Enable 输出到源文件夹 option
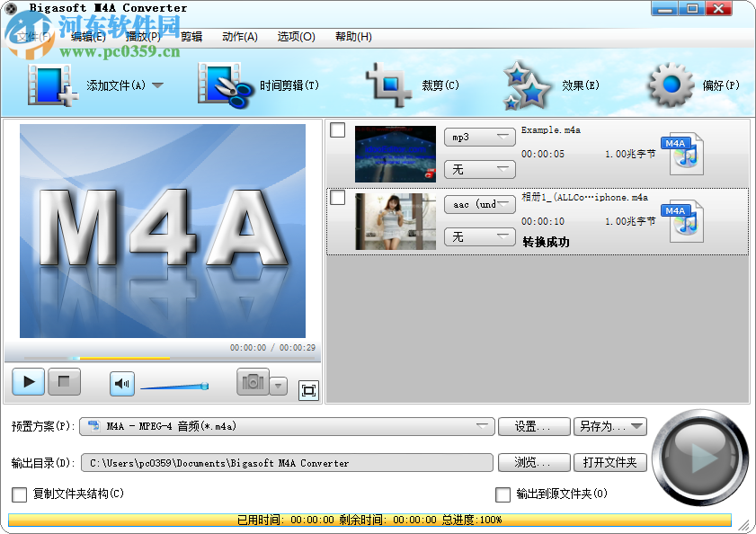The height and width of the screenshot is (534, 756). click(x=503, y=494)
